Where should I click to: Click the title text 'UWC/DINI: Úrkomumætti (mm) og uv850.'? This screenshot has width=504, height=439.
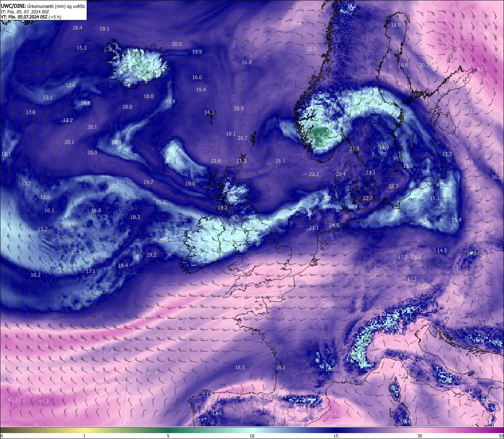tap(43, 6)
